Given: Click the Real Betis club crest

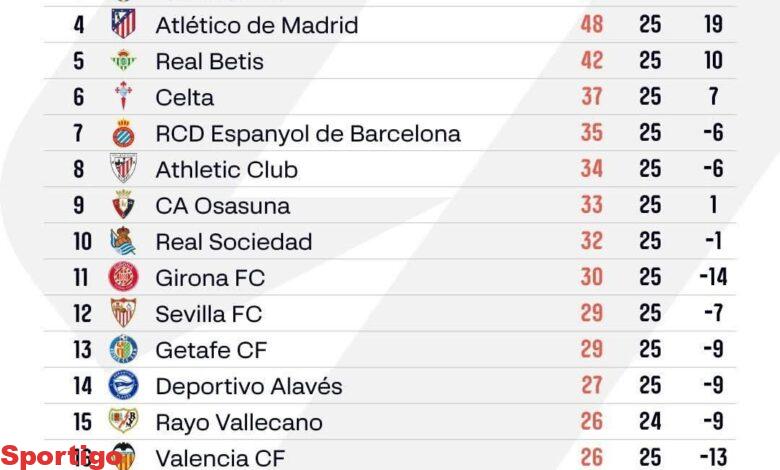Looking at the screenshot, I should pyautogui.click(x=123, y=61).
